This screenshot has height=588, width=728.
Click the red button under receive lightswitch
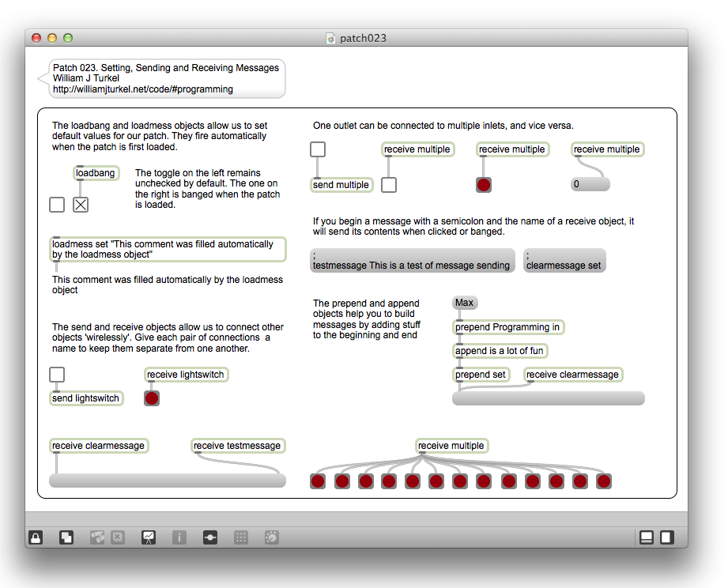pyautogui.click(x=152, y=398)
